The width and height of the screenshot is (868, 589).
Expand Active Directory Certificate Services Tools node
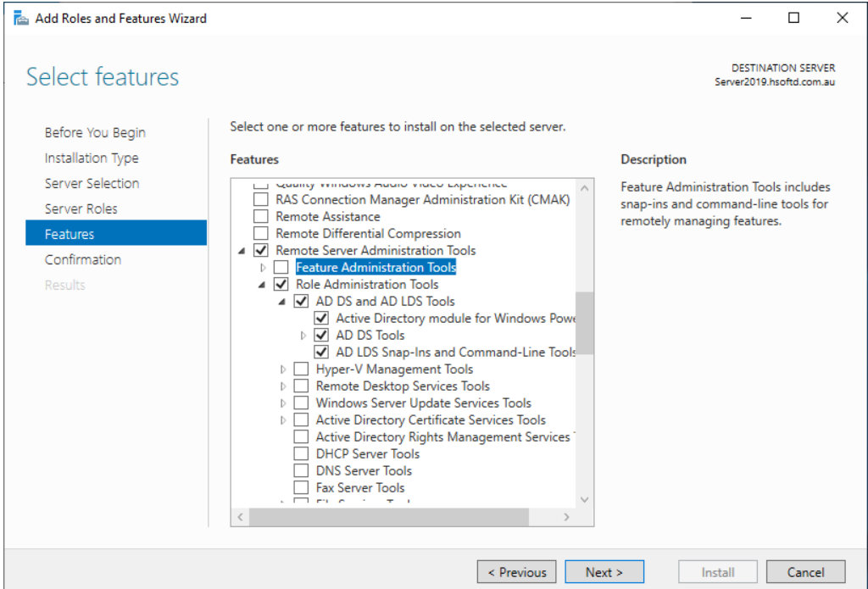tap(283, 420)
